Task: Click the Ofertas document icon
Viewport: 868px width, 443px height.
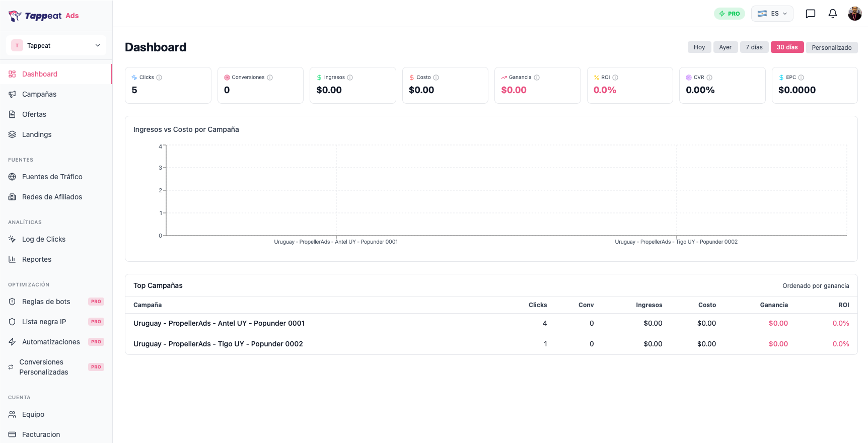Action: tap(12, 114)
